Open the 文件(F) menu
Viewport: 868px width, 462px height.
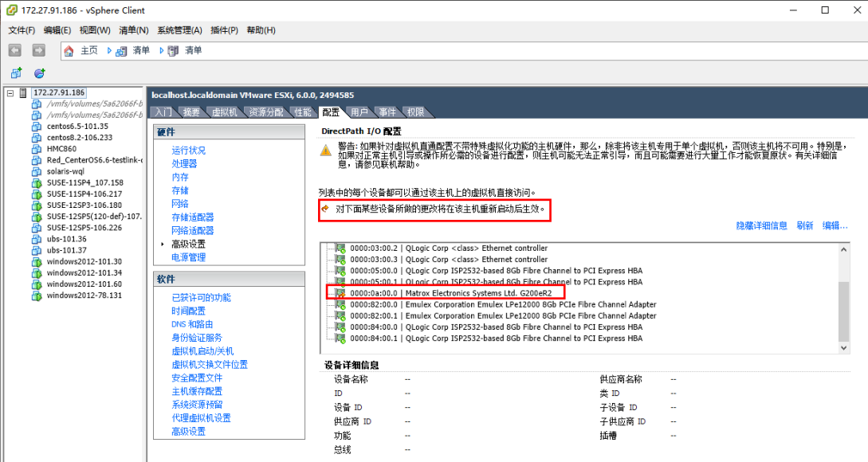22,30
